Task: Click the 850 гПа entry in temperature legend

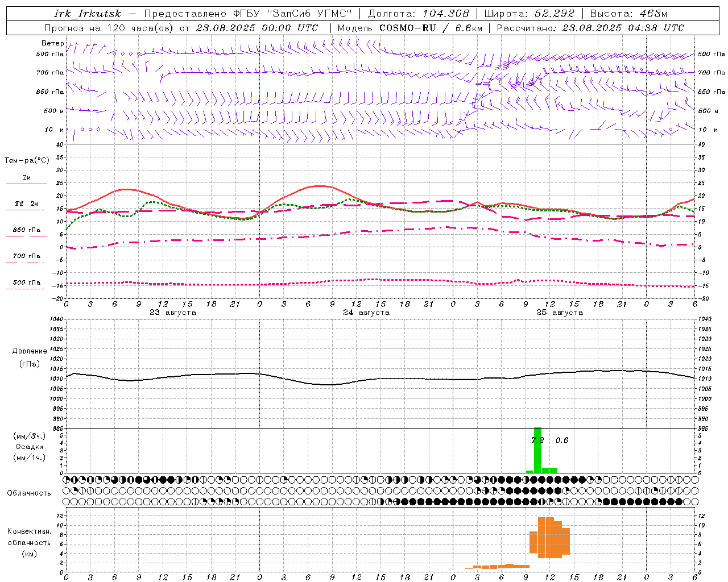Action: pyautogui.click(x=27, y=230)
